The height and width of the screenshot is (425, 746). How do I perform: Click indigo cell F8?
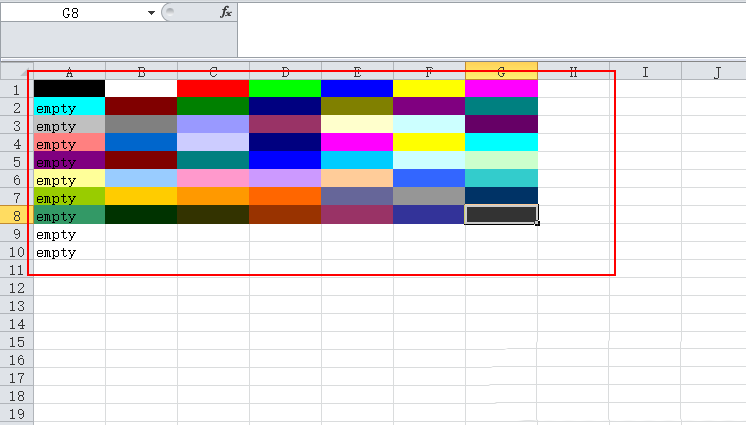pos(429,215)
